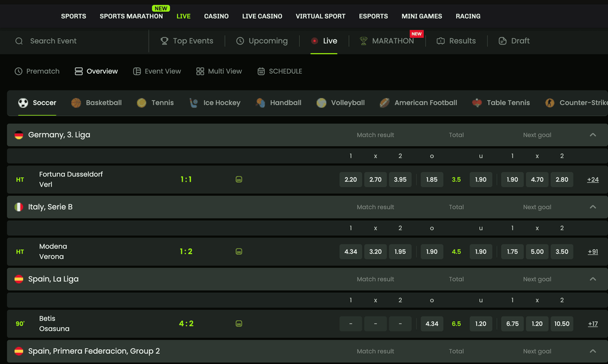
Task: Open Modena vs Verona stats icon
Action: pyautogui.click(x=239, y=252)
